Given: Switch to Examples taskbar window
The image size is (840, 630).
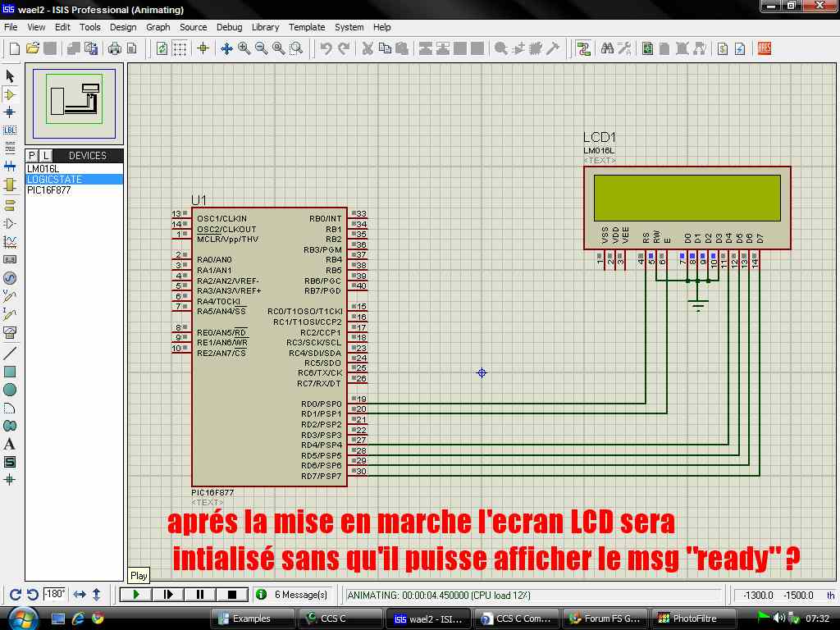Looking at the screenshot, I should (x=251, y=619).
